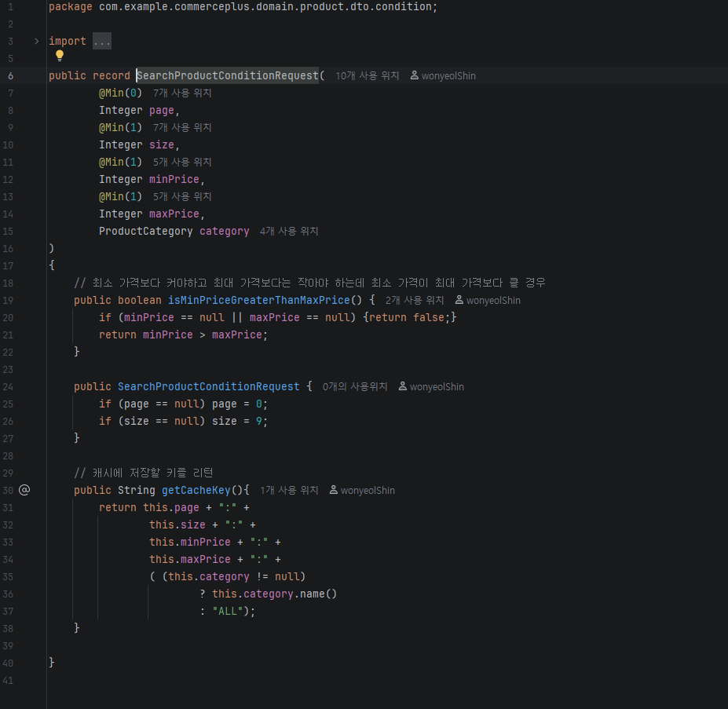Click the "boolean" return type keyword
728x709 pixels.
[x=139, y=301]
